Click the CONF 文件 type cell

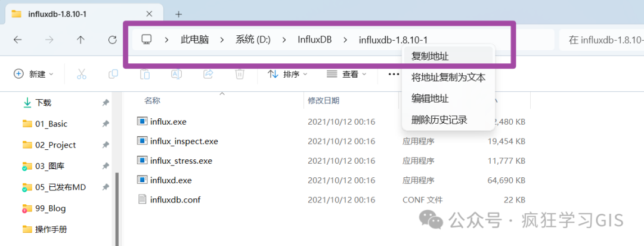pos(423,200)
